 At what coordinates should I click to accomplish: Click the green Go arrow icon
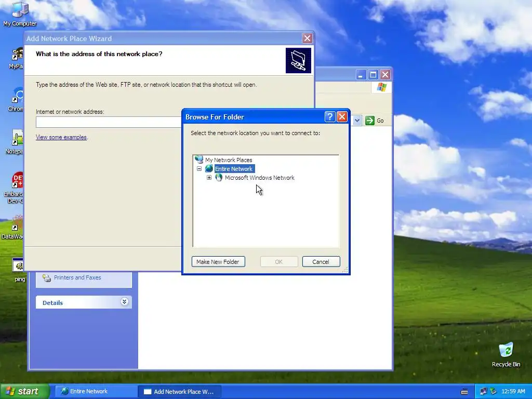pyautogui.click(x=370, y=121)
